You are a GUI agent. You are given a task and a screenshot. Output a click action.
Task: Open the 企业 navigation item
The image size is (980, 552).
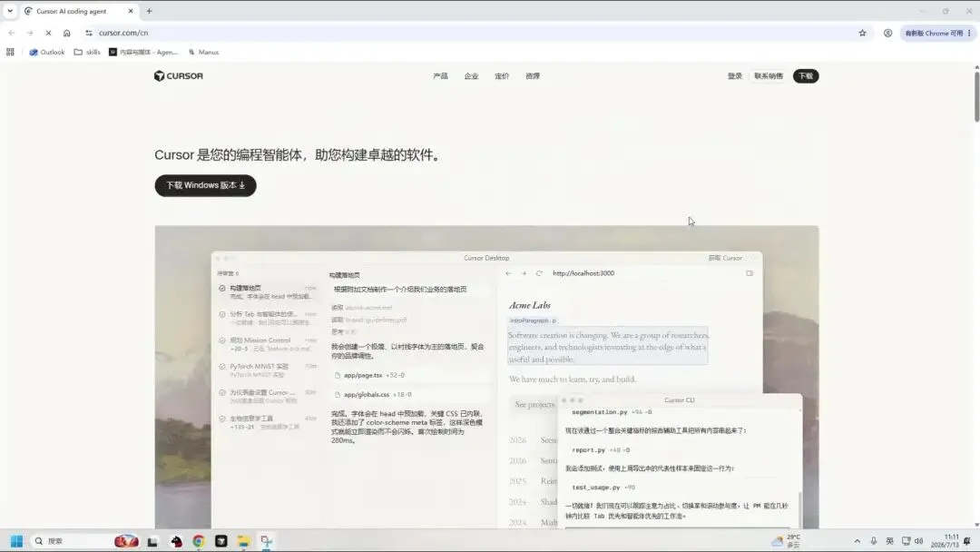pyautogui.click(x=471, y=76)
